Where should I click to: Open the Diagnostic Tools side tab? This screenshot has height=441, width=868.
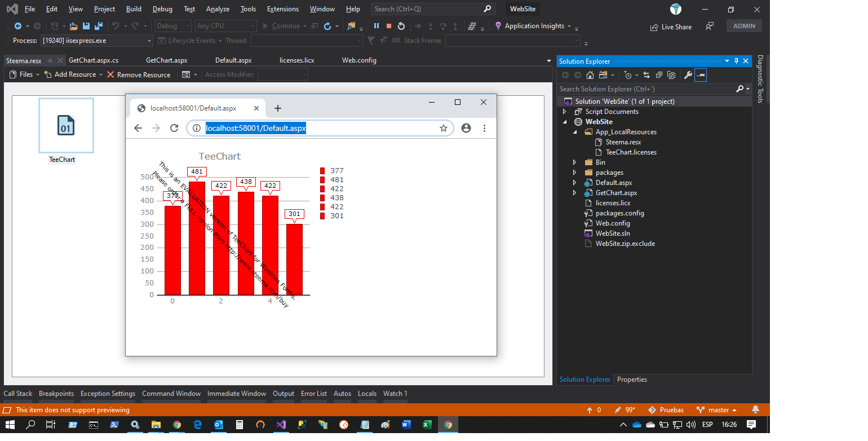(x=760, y=79)
